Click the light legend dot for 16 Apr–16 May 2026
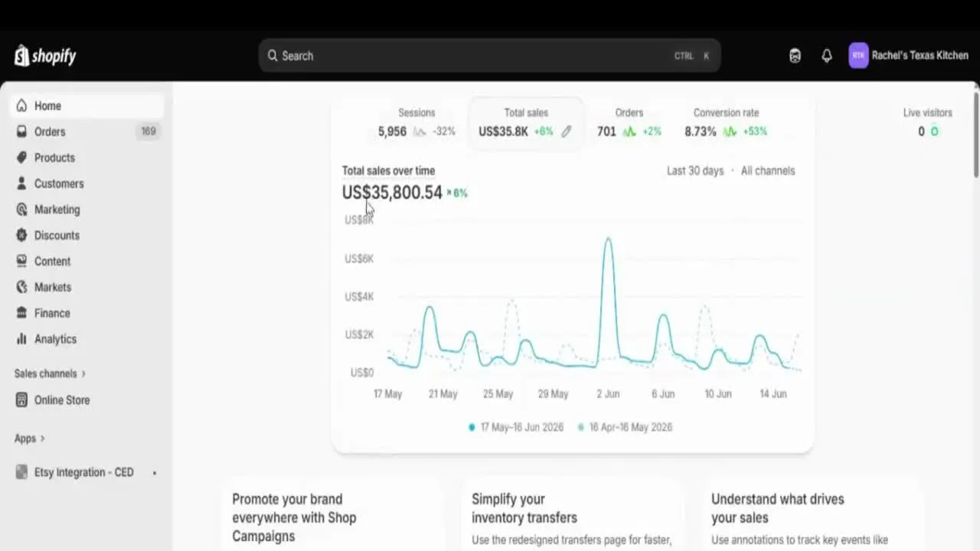 581,427
